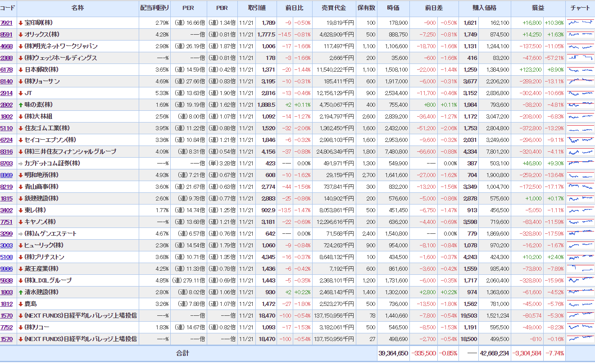Click the gray arrow beside ムゲンエステート
This screenshot has width=595, height=364.
click(x=21, y=234)
